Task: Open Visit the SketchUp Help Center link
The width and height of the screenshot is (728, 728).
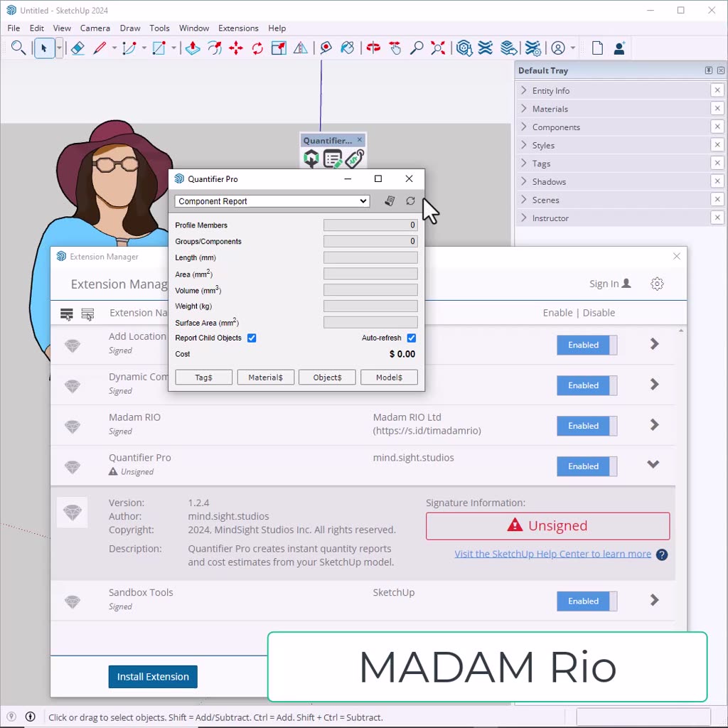Action: tap(552, 554)
